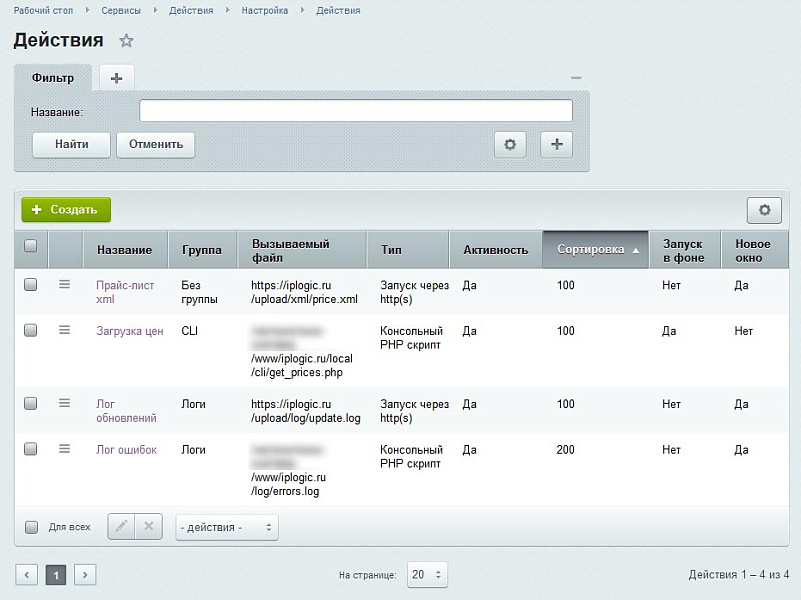Open row menu for Загрузка цен
Image resolution: width=801 pixels, height=600 pixels.
65,330
